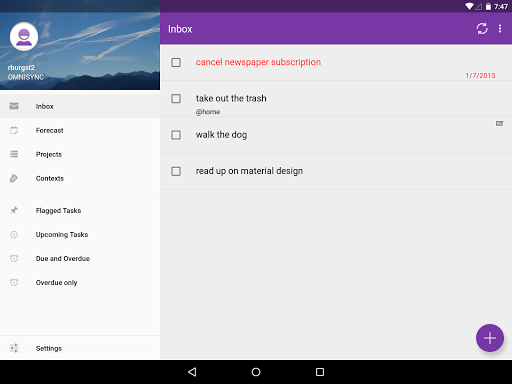Tap the Android home circle button
The height and width of the screenshot is (384, 512).
[x=256, y=372]
